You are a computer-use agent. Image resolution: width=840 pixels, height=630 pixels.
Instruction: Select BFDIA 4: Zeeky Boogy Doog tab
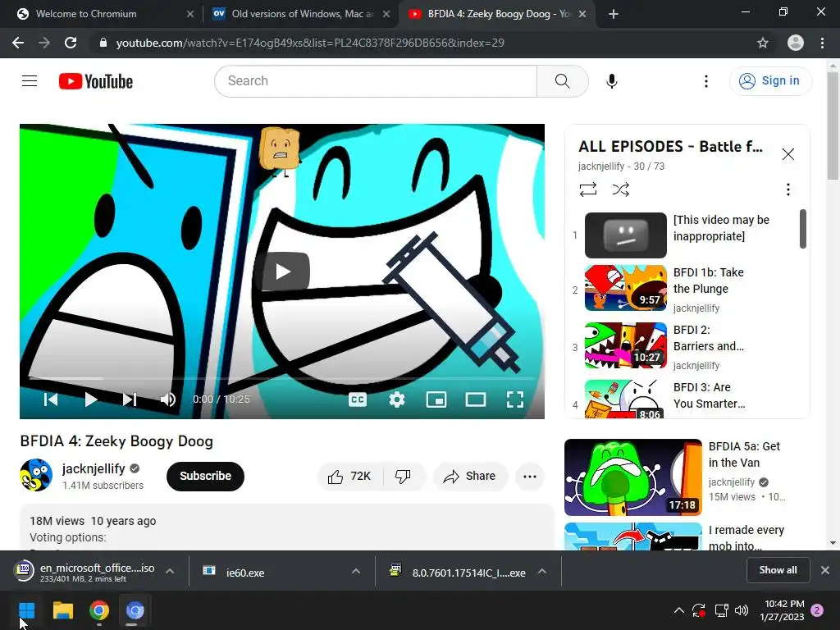coord(496,14)
